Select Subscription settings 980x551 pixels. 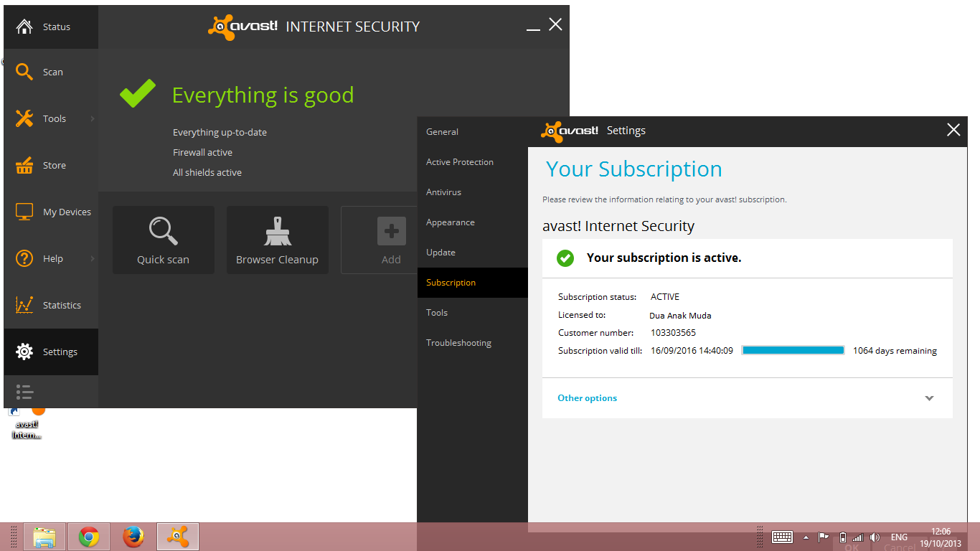tap(472, 283)
